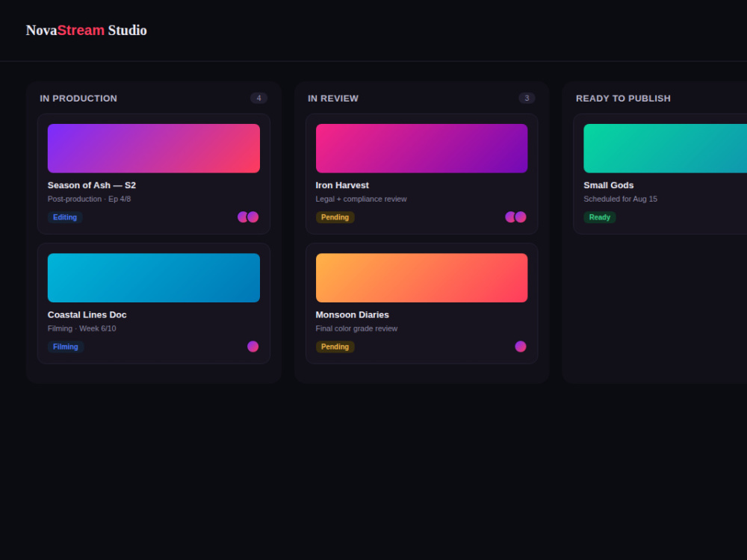Open the Coastal Lines Doc thumbnail
Screen dimensions: 747x560
(x=154, y=278)
